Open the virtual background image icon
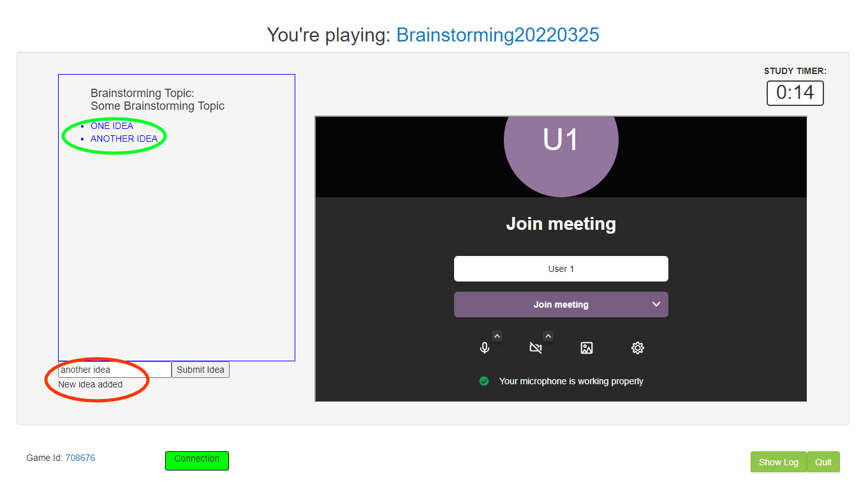Image resolution: width=868 pixels, height=503 pixels. [587, 348]
